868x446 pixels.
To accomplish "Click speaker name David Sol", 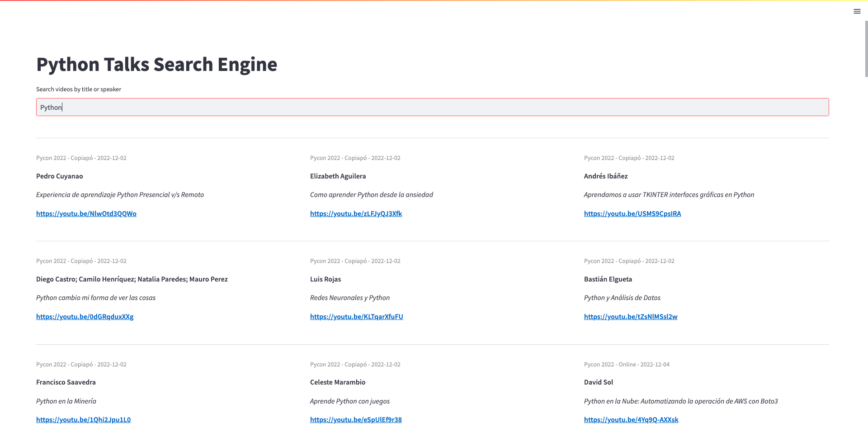I will 598,382.
